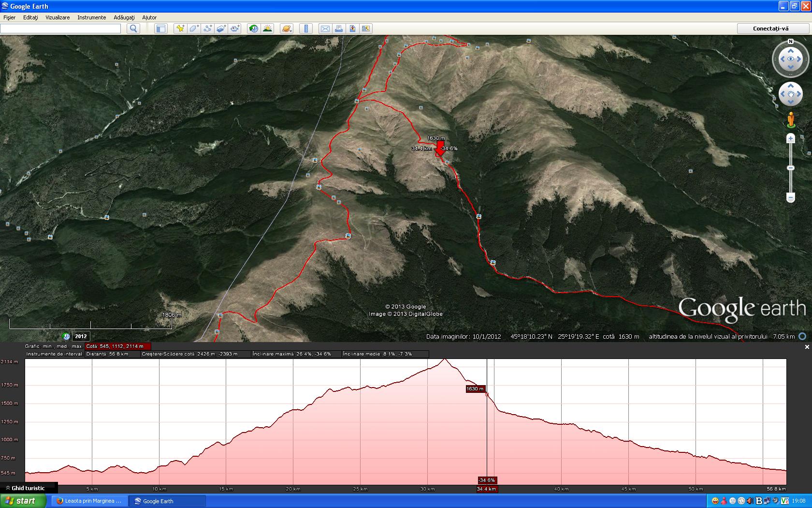Screen dimensions: 812x508
Task: Select the Ruler measuring tool
Action: coord(306,29)
